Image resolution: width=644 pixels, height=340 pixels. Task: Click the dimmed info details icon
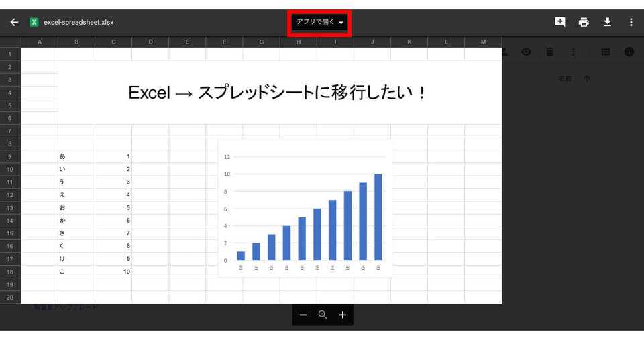(x=629, y=52)
